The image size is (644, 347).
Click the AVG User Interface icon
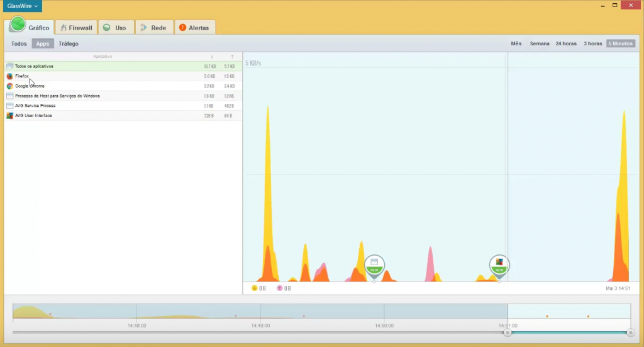point(10,115)
